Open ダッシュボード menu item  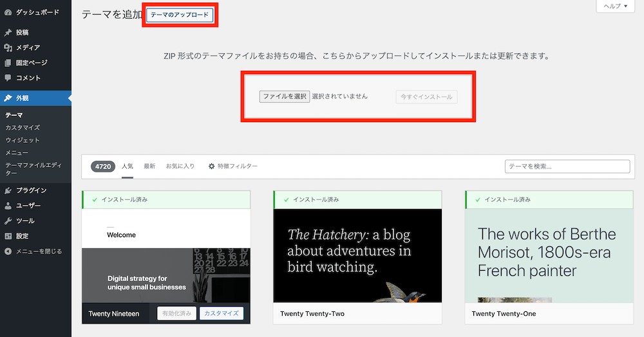pyautogui.click(x=35, y=12)
